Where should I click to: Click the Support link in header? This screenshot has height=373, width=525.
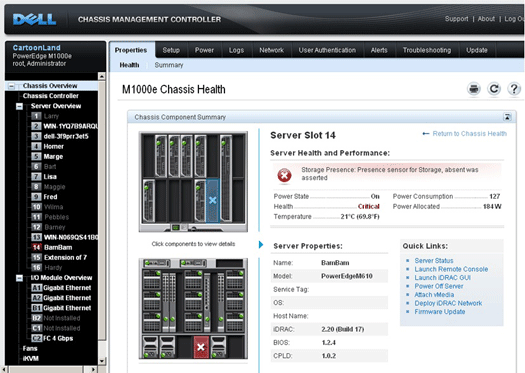click(x=456, y=19)
